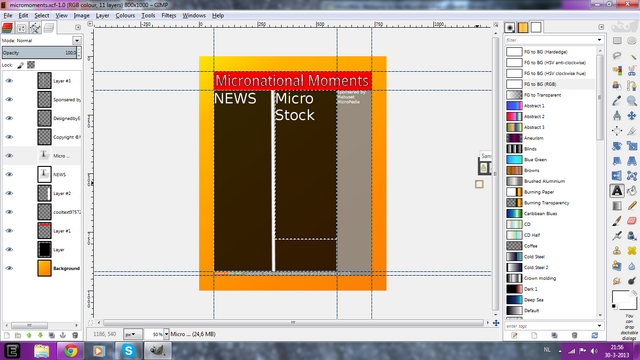The image size is (640, 360).
Task: Open the px unit dropdown in status bar
Action: tap(133, 334)
